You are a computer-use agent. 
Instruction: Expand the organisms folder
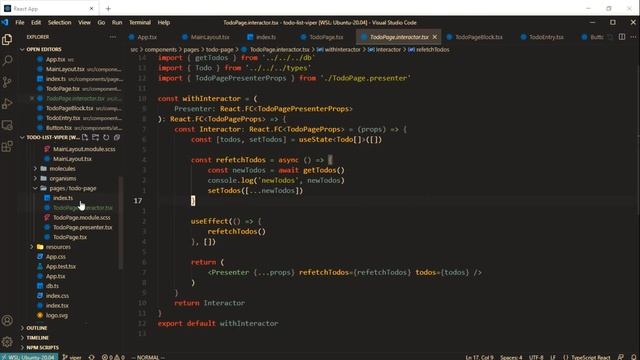point(62,178)
